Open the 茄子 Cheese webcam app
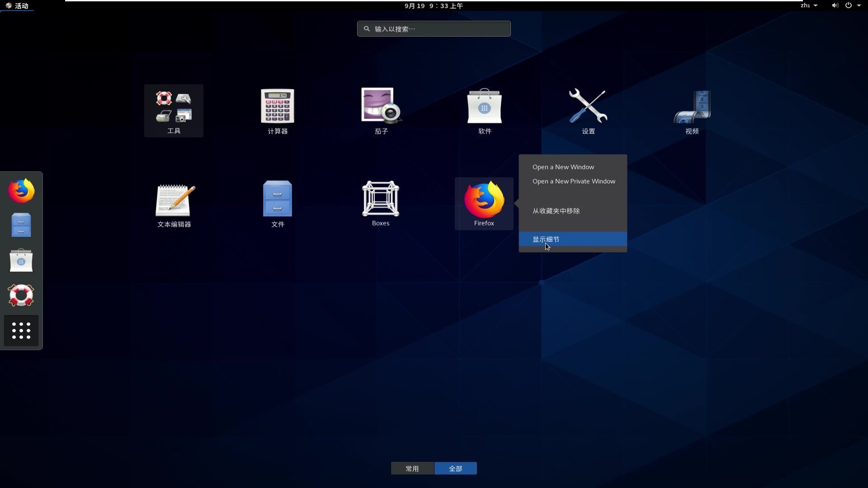Screen dimensions: 868x488 click(381, 111)
